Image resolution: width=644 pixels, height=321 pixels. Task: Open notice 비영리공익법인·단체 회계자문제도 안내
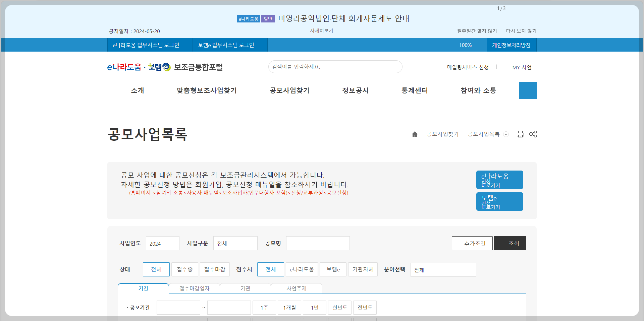(344, 18)
